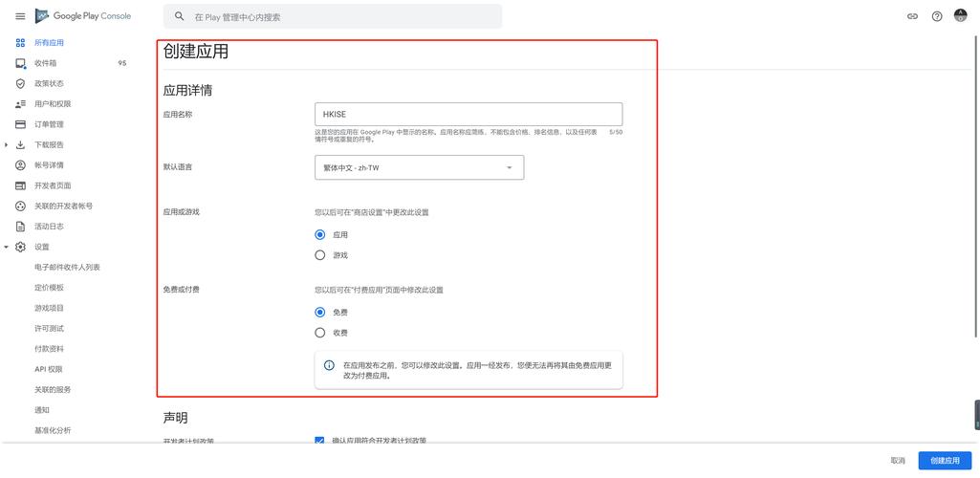
Task: Open the account avatar menu
Action: click(961, 15)
